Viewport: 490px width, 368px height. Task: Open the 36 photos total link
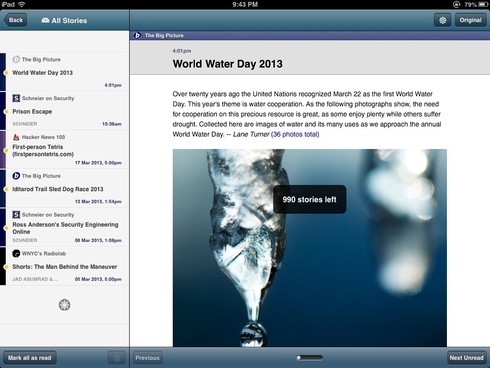295,134
